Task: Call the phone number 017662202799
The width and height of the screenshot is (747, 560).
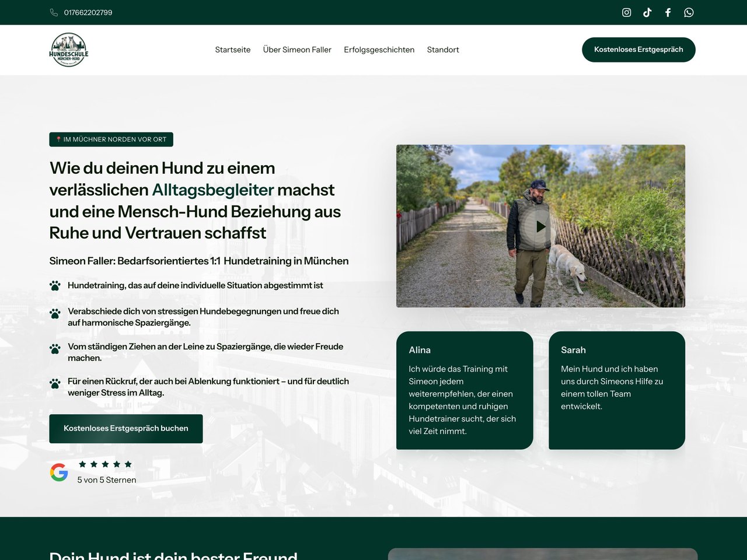Action: [88, 12]
